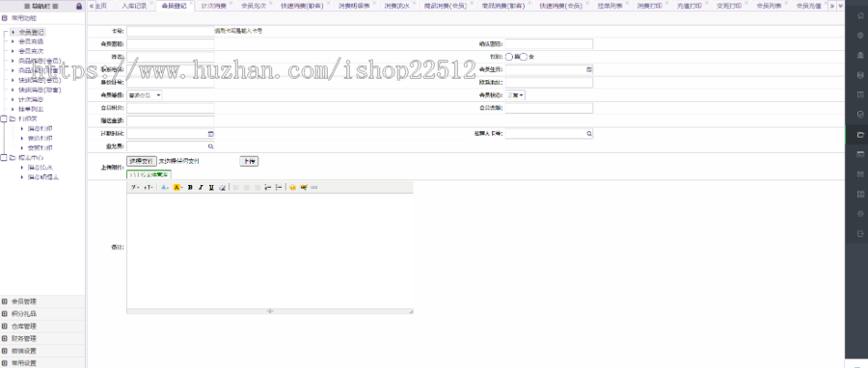This screenshot has height=368, width=868.
Task: Select the 女 gender radio button
Action: tap(523, 57)
